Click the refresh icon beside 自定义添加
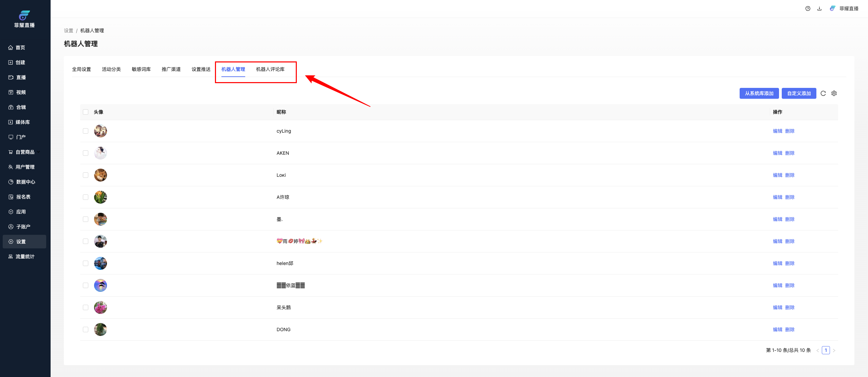 click(x=823, y=93)
